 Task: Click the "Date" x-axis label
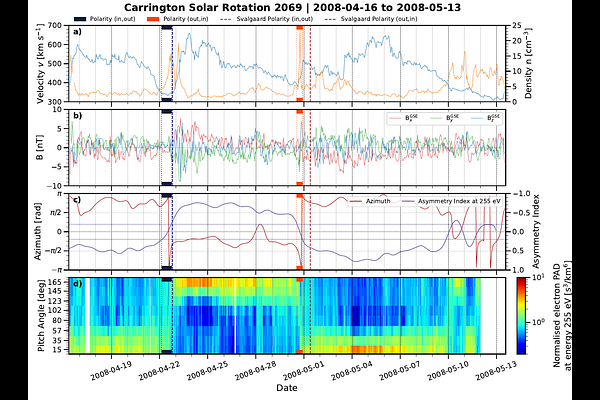[287, 387]
